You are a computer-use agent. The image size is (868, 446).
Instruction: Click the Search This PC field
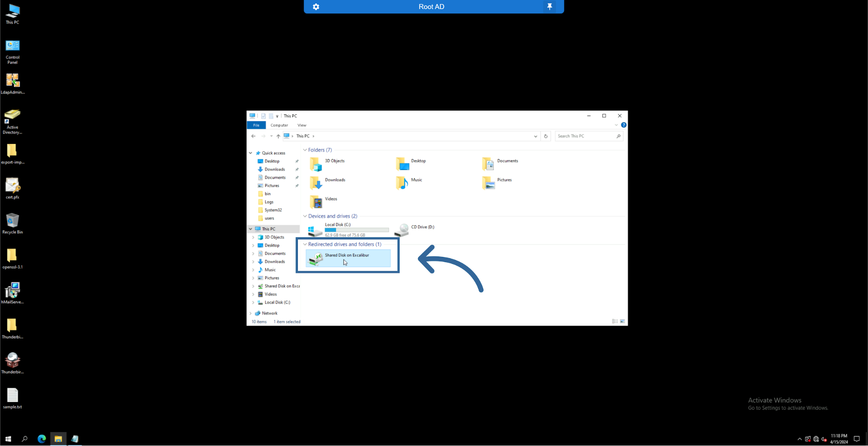[x=585, y=136]
